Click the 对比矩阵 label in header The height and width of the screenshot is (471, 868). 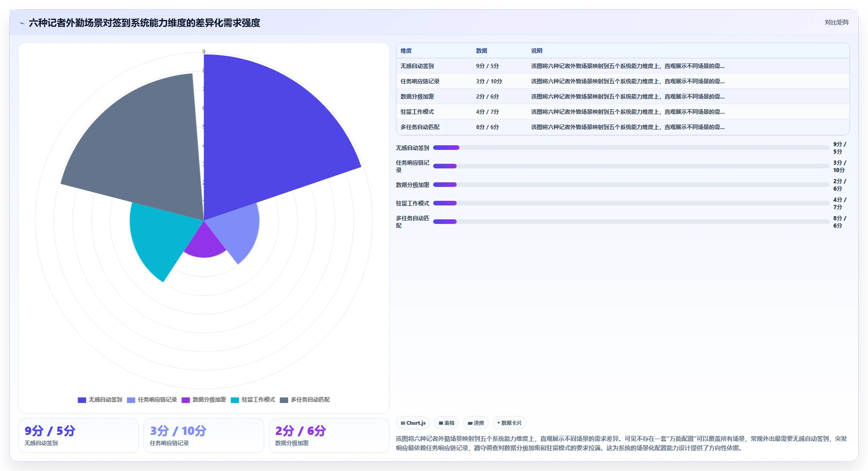click(837, 22)
